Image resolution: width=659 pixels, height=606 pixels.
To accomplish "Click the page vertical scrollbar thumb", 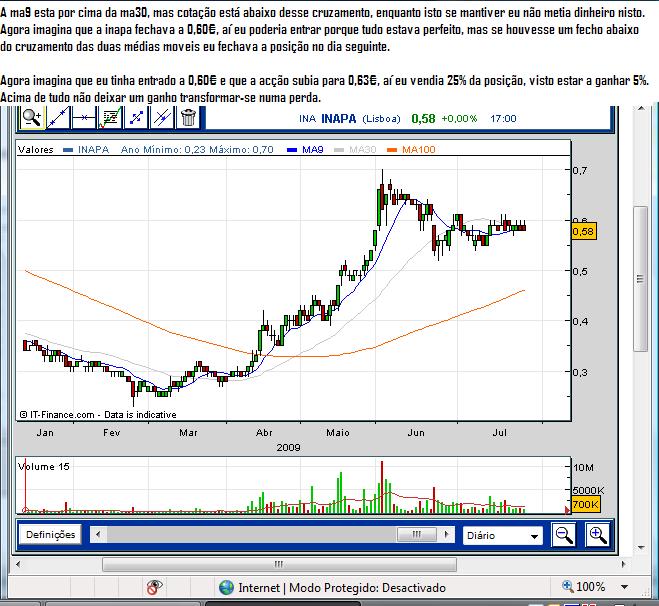I will point(640,279).
